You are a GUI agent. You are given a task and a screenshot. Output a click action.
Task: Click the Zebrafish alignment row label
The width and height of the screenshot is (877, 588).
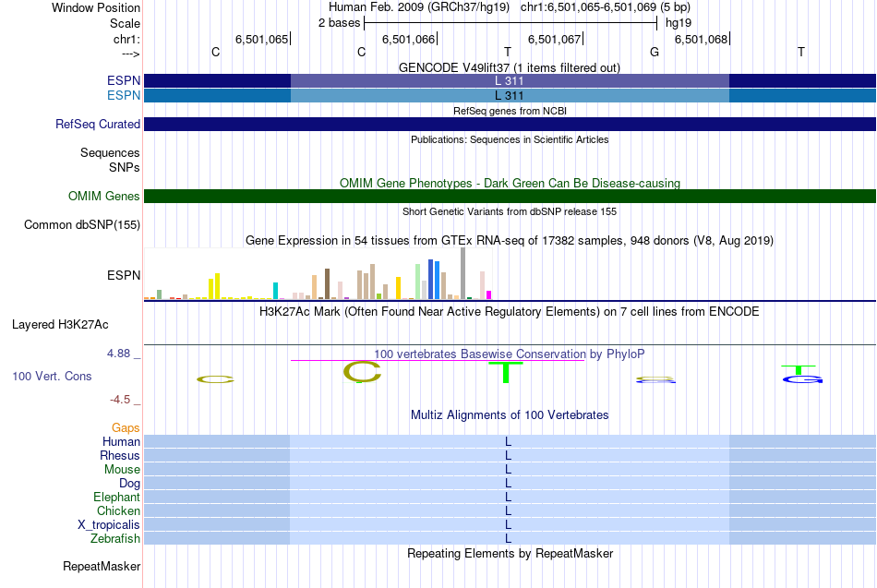(115, 538)
